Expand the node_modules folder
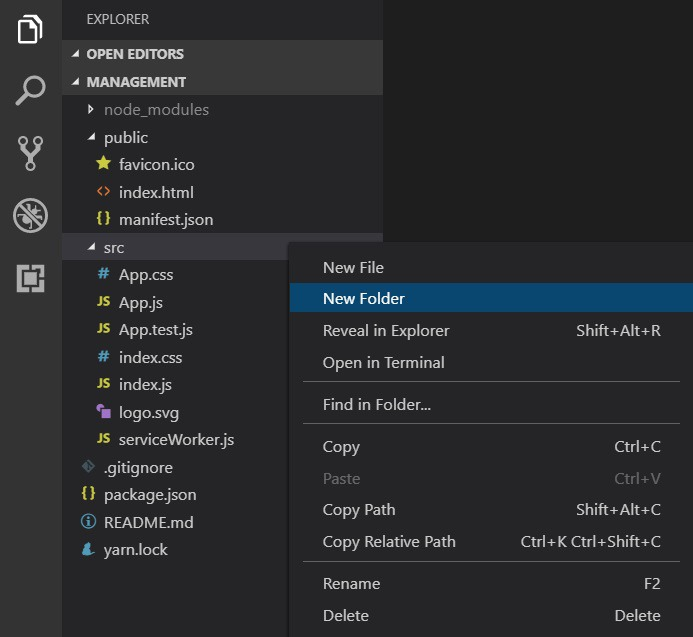This screenshot has width=693, height=637. click(90, 110)
